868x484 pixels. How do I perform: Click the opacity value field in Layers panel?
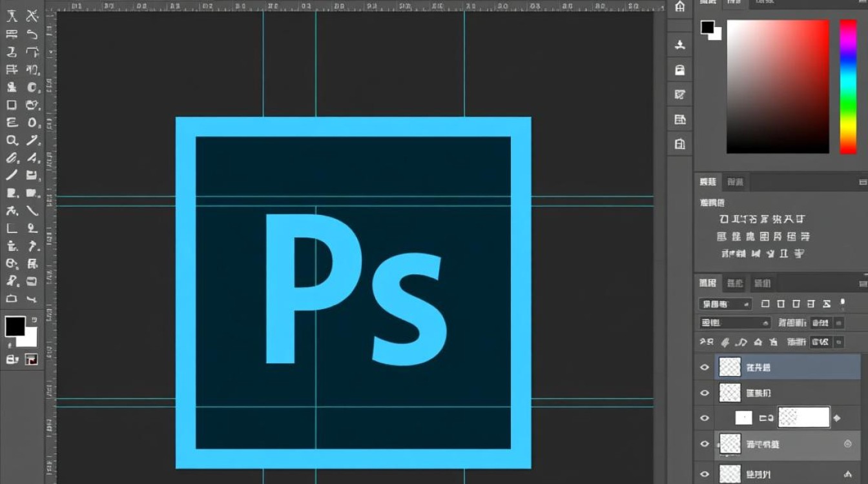pyautogui.click(x=820, y=323)
